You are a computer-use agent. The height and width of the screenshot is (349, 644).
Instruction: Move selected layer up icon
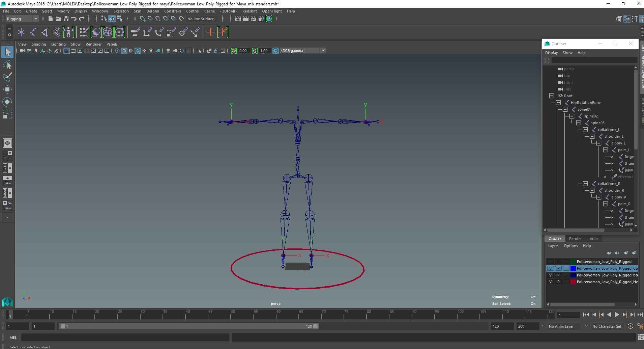[x=609, y=253]
